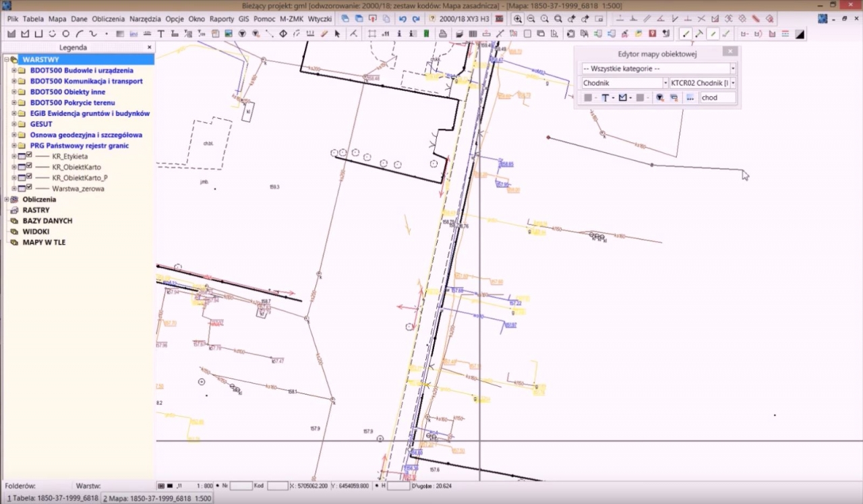Click the redo arrow icon
863x504 pixels.
[415, 19]
